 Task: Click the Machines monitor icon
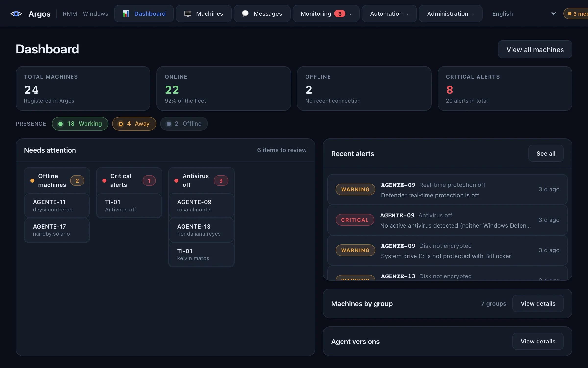pyautogui.click(x=188, y=14)
